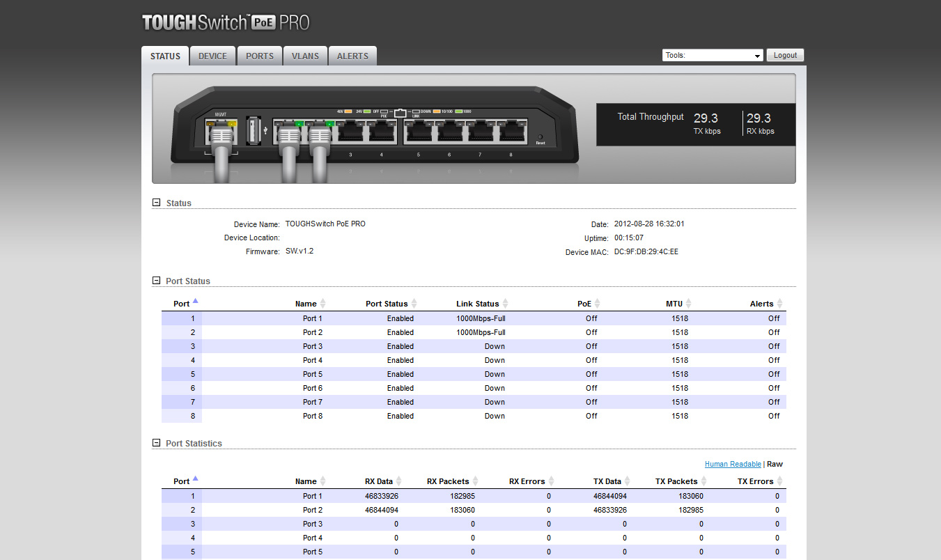Select Port 1 in Port Status table
This screenshot has height=560, width=941.
(474, 318)
